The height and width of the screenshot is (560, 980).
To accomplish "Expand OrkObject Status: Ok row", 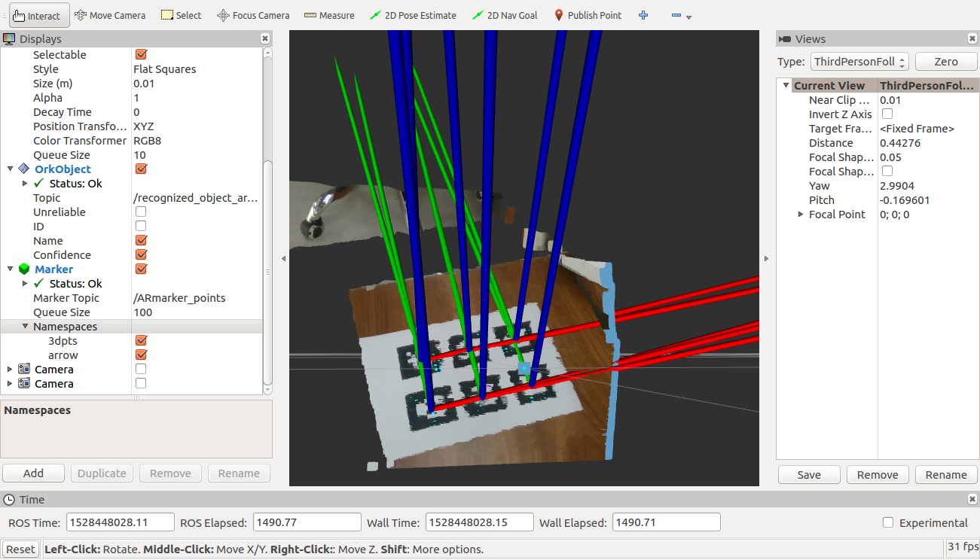I will [25, 184].
